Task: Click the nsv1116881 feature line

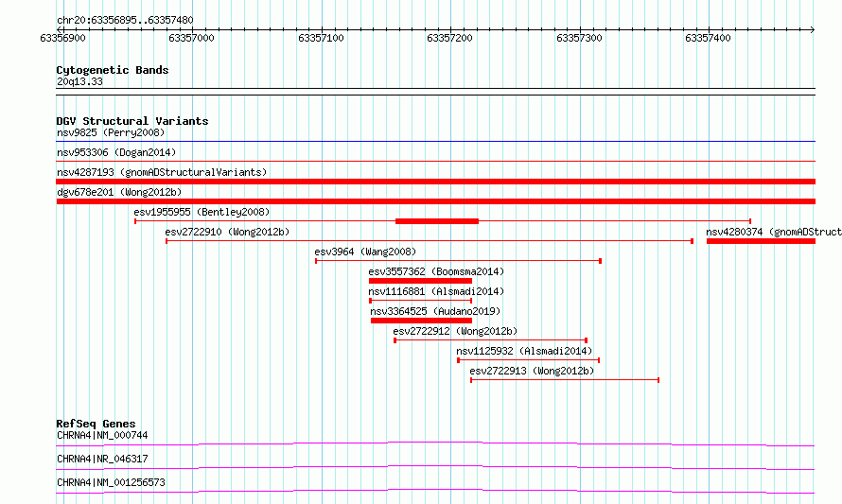Action: (x=420, y=301)
